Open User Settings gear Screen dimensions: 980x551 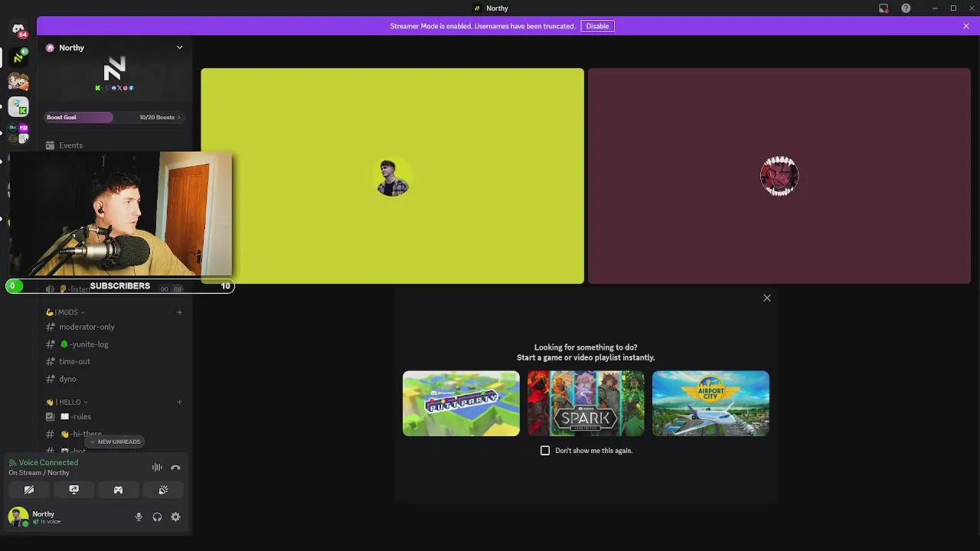point(175,517)
